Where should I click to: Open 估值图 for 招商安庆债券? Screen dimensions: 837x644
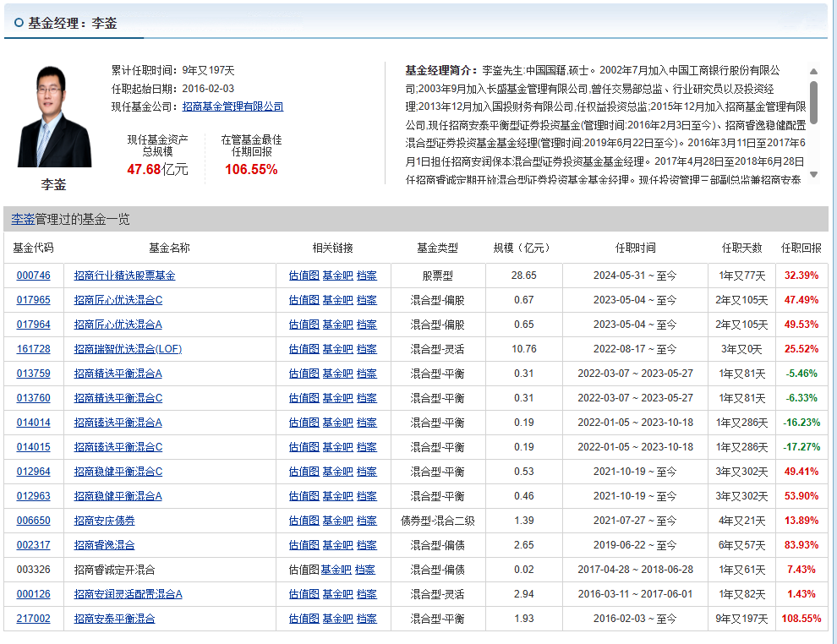pos(304,521)
